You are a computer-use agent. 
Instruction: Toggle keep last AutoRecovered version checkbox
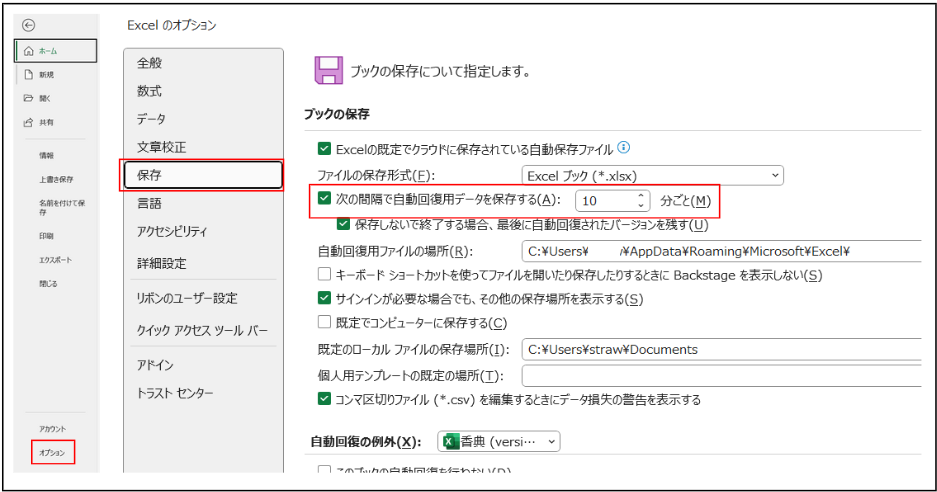point(344,224)
